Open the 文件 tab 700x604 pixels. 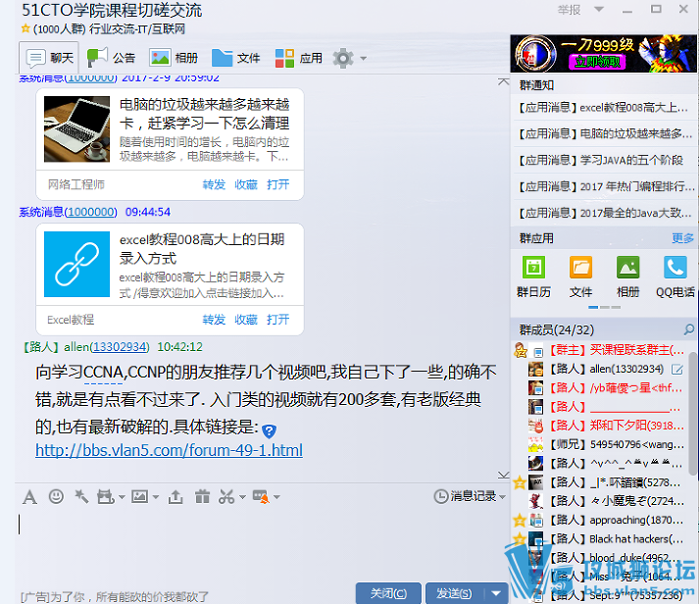coord(235,58)
